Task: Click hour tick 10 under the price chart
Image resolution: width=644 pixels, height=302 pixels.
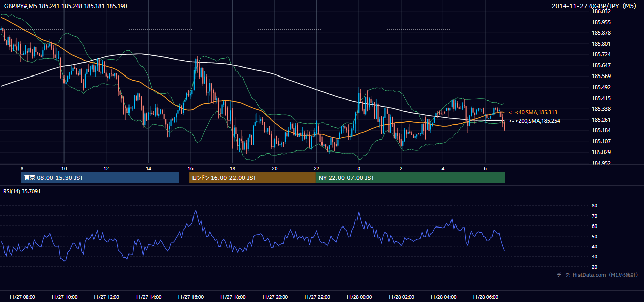Action: pyautogui.click(x=64, y=168)
